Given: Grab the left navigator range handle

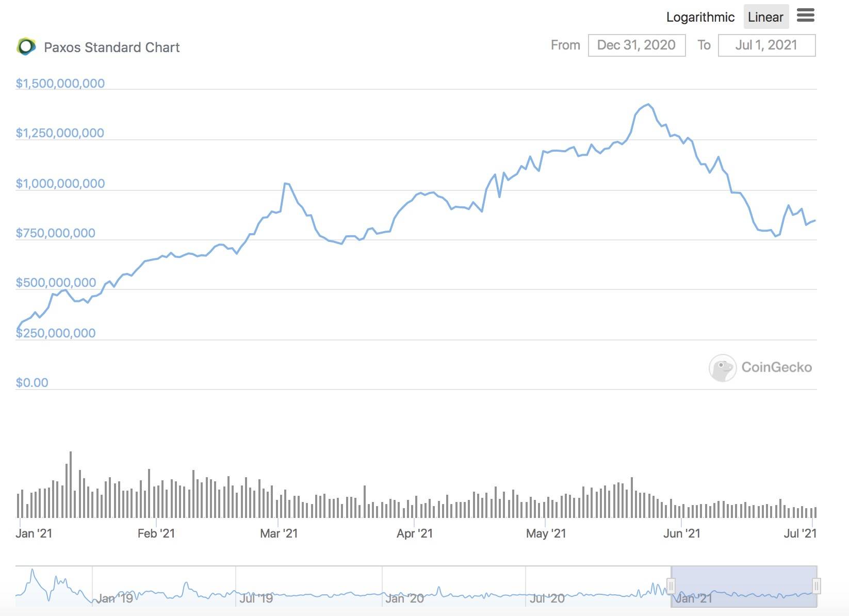Looking at the screenshot, I should [x=671, y=586].
